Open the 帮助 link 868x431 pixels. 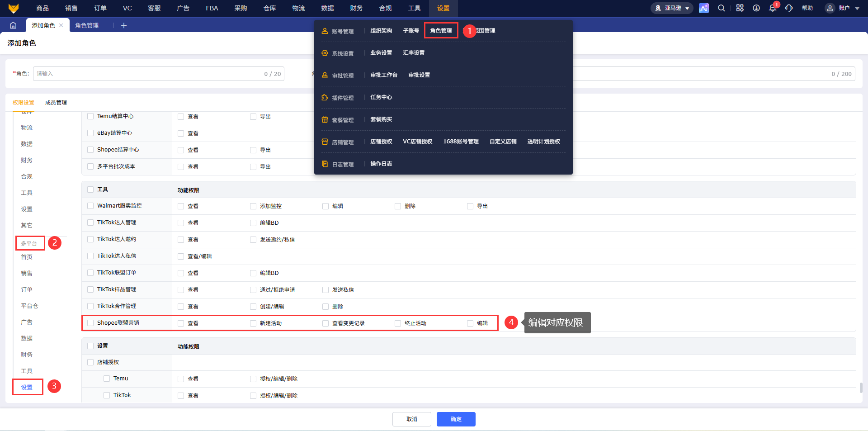(807, 8)
